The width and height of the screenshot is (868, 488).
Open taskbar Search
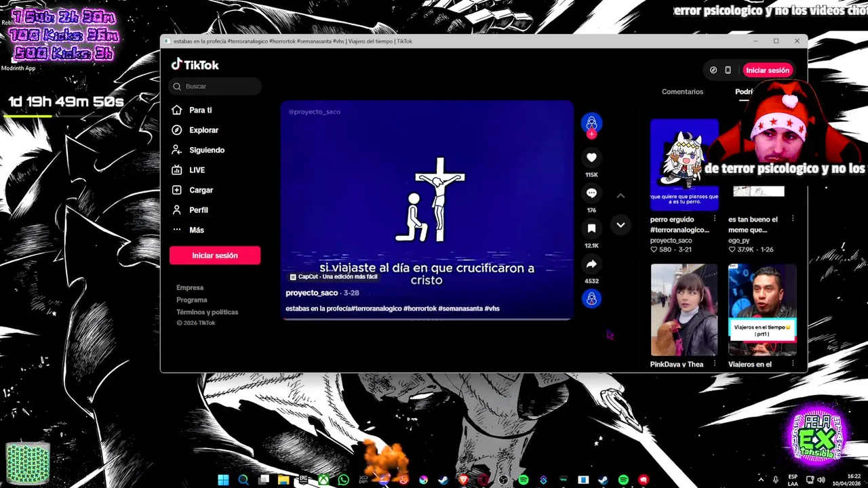(x=243, y=480)
